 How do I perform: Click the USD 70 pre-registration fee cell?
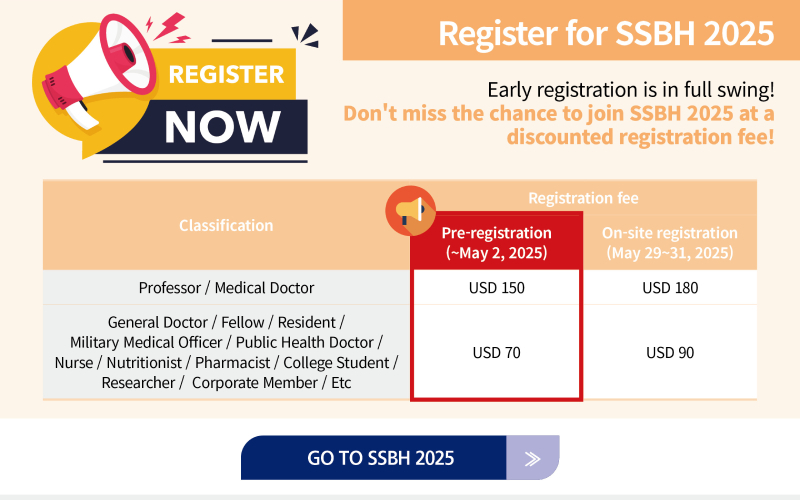496,353
